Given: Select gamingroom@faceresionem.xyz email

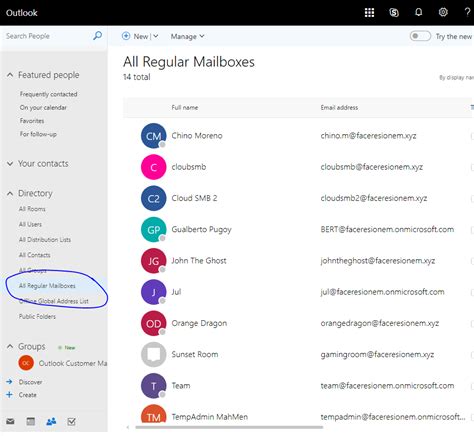Looking at the screenshot, I should coord(377,355).
